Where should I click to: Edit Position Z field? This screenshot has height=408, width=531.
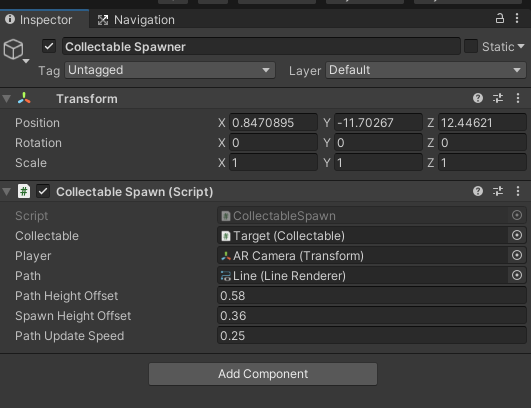point(482,123)
